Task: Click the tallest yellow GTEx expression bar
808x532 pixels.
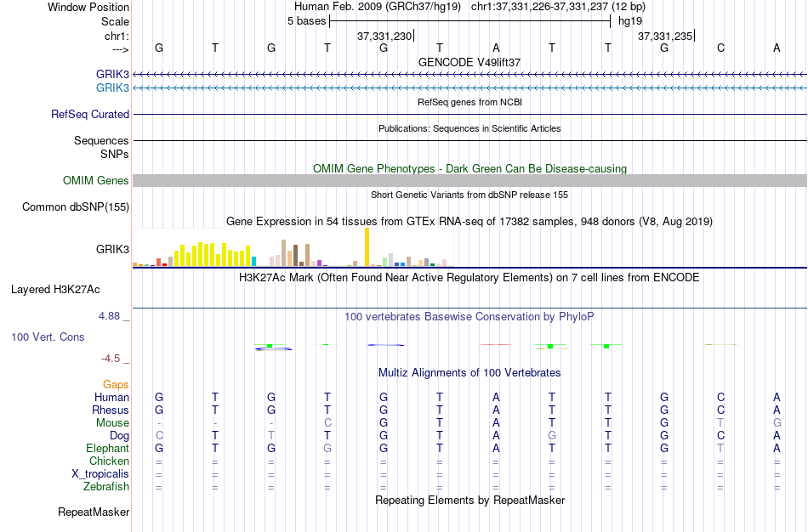Action: (367, 246)
